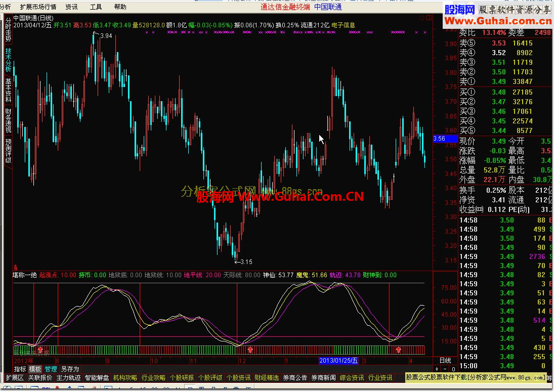
Task: Click the 卖① order row at 3.49
Action: tap(505, 81)
